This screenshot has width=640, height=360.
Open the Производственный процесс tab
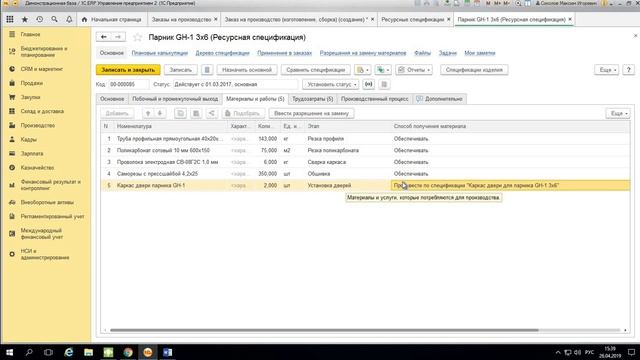[374, 99]
